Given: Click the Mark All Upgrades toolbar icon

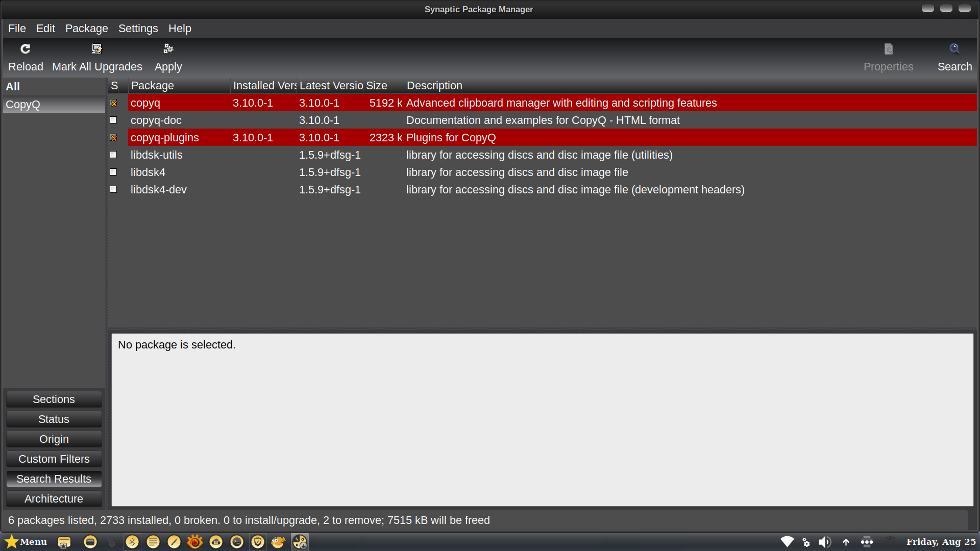Looking at the screenshot, I should click(97, 49).
